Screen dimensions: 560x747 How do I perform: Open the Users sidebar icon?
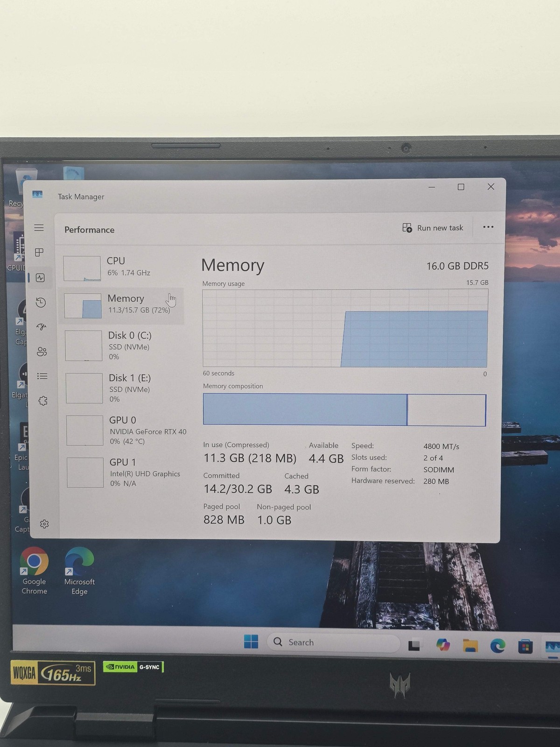pos(42,352)
